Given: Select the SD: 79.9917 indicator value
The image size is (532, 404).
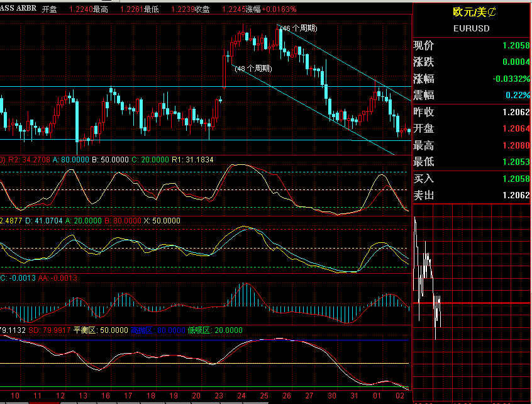Looking at the screenshot, I should pos(50,330).
